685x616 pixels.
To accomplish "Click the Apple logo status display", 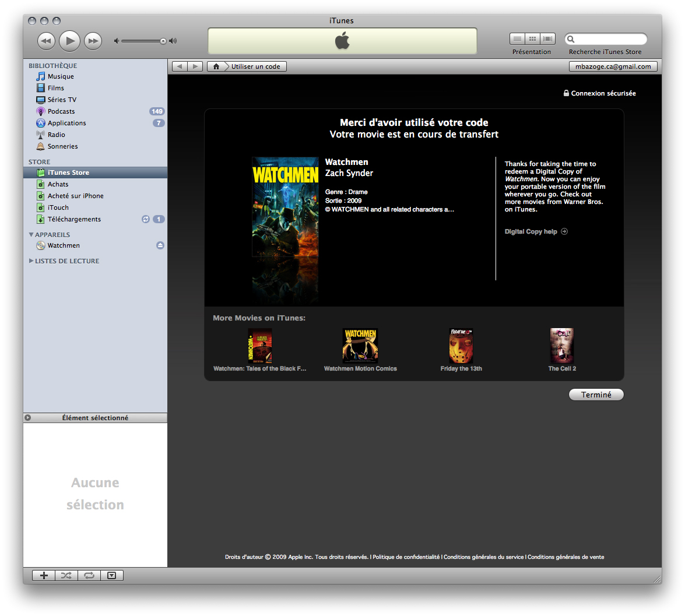I will pyautogui.click(x=343, y=41).
